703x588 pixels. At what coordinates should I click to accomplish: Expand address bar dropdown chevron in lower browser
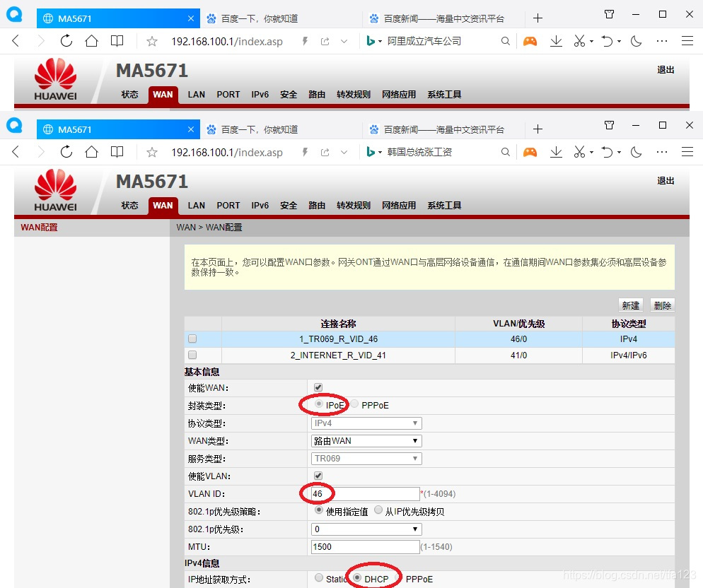coord(344,153)
